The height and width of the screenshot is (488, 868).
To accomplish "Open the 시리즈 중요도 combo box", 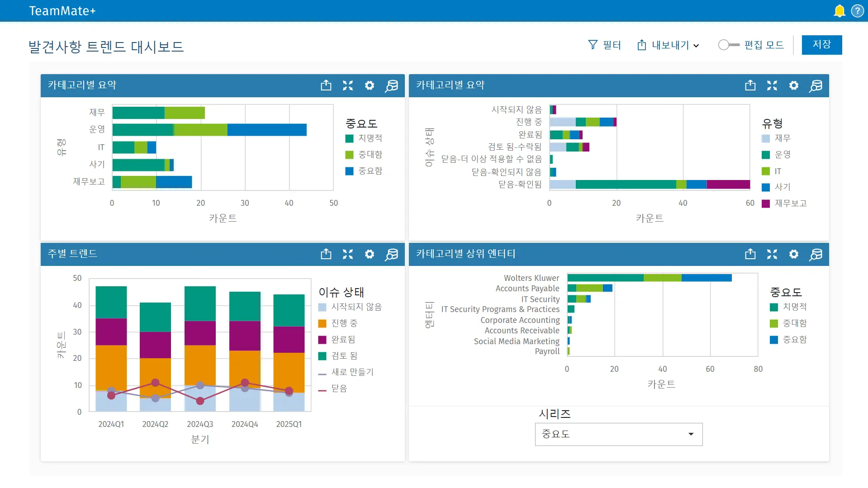I will [618, 434].
